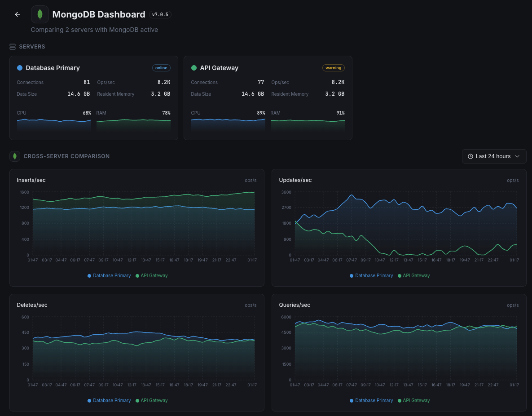Select the Servers section icon
532x416 pixels.
coord(12,46)
